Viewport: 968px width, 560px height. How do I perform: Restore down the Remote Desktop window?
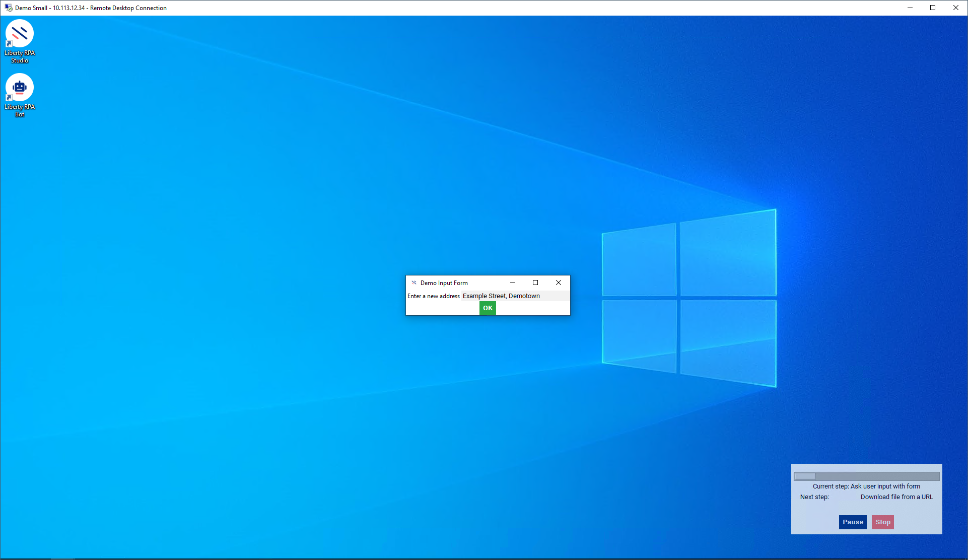tap(933, 8)
